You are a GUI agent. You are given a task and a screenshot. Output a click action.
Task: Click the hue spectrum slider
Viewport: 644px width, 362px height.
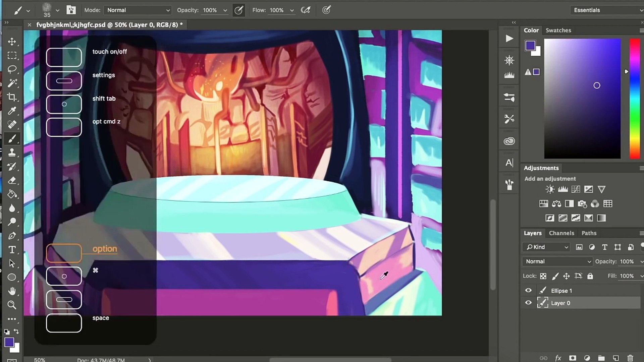pyautogui.click(x=635, y=99)
